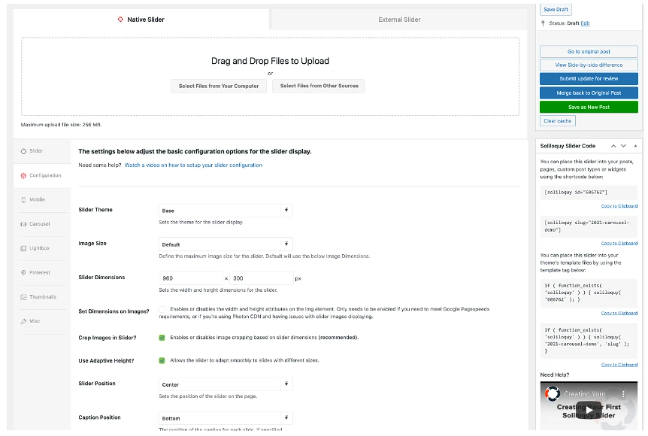
Task: Open the Mobile settings tab
Action: tap(42, 200)
